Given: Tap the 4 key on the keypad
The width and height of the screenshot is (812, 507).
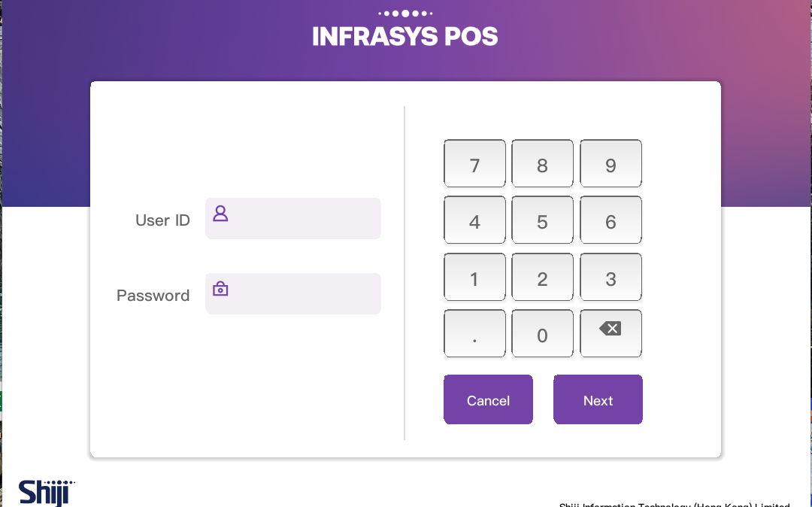Looking at the screenshot, I should click(x=474, y=221).
